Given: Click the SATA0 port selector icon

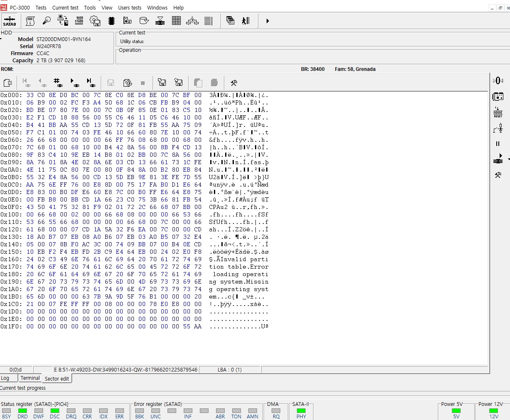Looking at the screenshot, I should point(10,21).
